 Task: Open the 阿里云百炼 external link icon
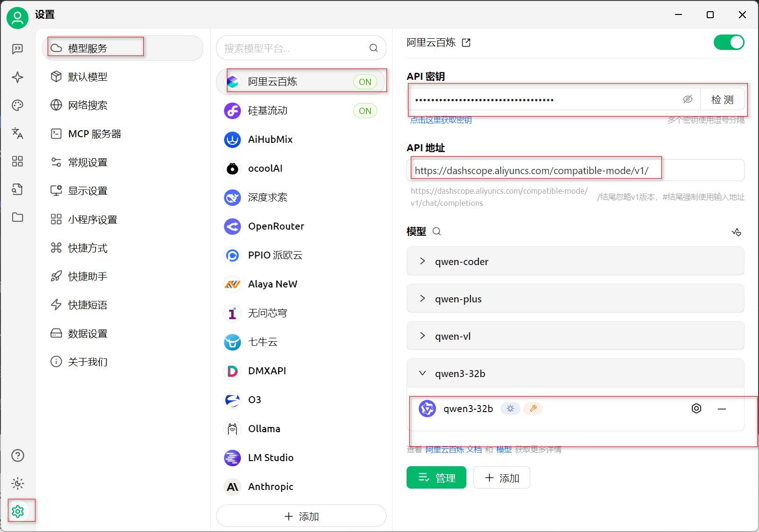pyautogui.click(x=466, y=43)
